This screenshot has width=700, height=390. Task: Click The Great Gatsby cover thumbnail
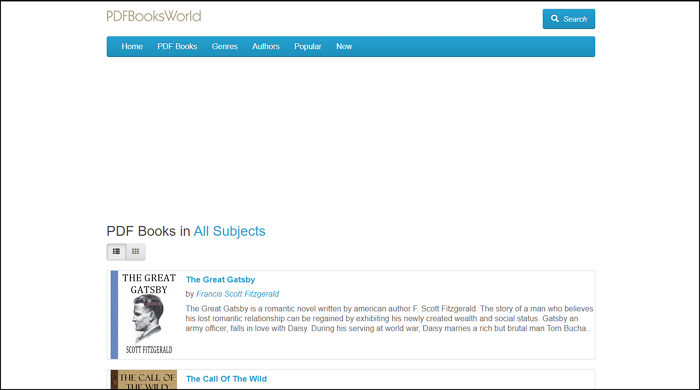pos(144,315)
